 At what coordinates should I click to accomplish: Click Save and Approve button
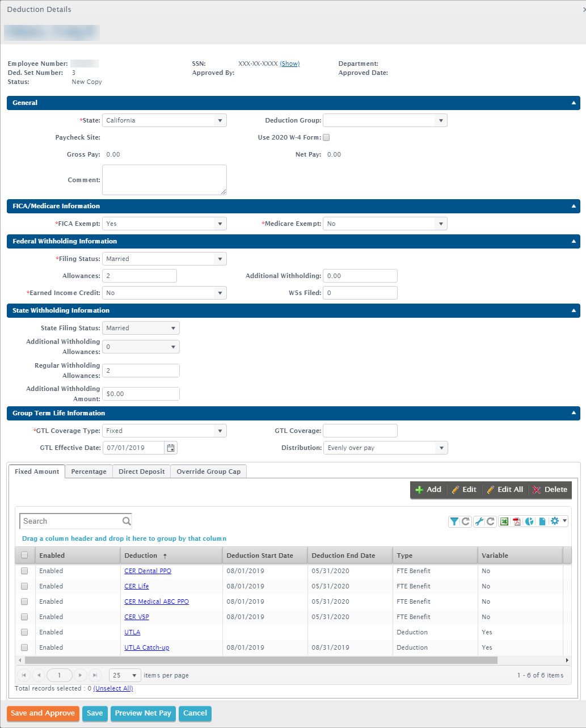[43, 713]
